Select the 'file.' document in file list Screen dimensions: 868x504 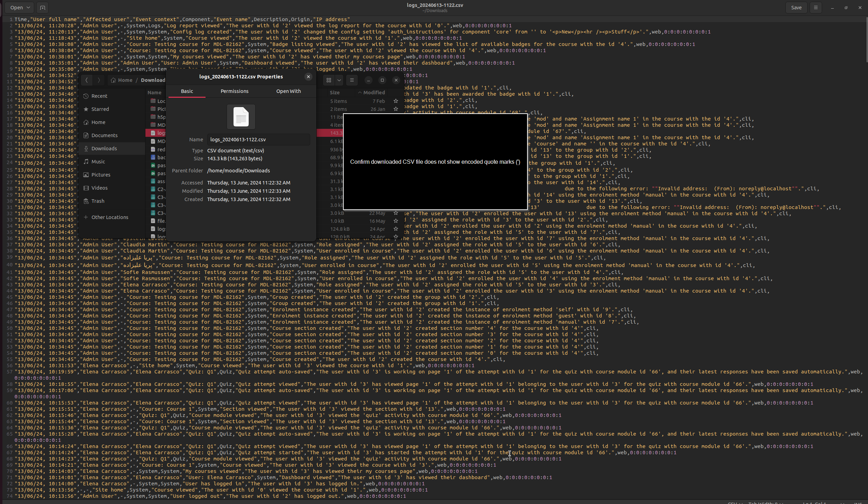[x=158, y=221]
